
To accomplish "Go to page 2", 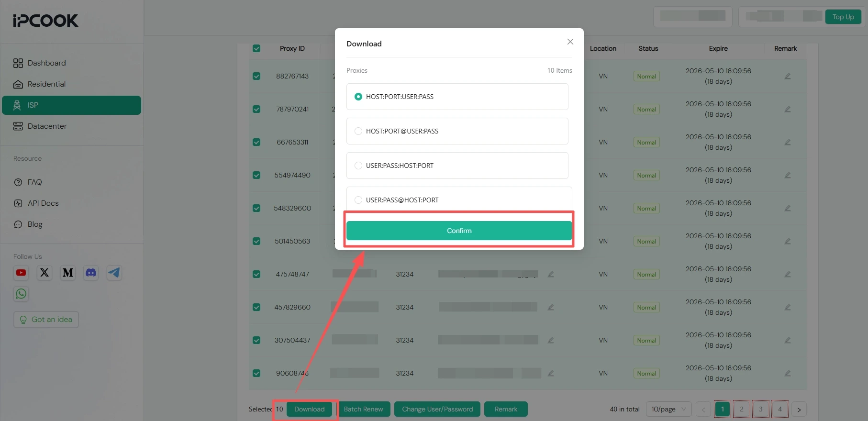I will coord(742,409).
